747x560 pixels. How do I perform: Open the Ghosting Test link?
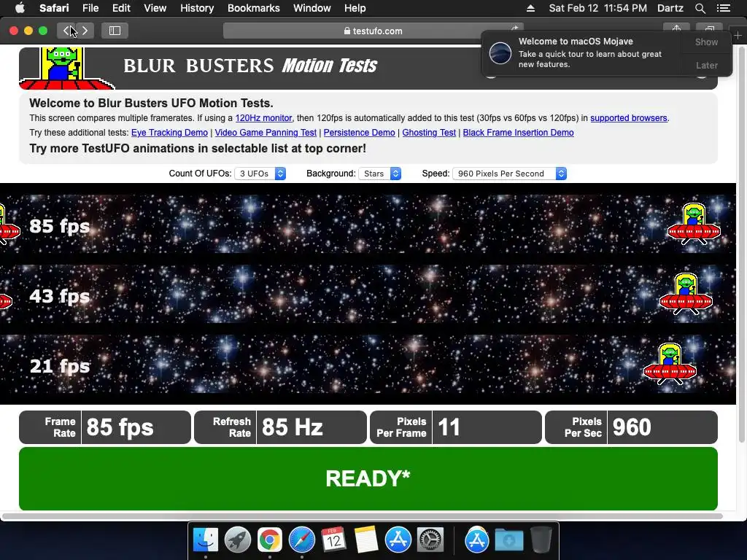click(429, 133)
